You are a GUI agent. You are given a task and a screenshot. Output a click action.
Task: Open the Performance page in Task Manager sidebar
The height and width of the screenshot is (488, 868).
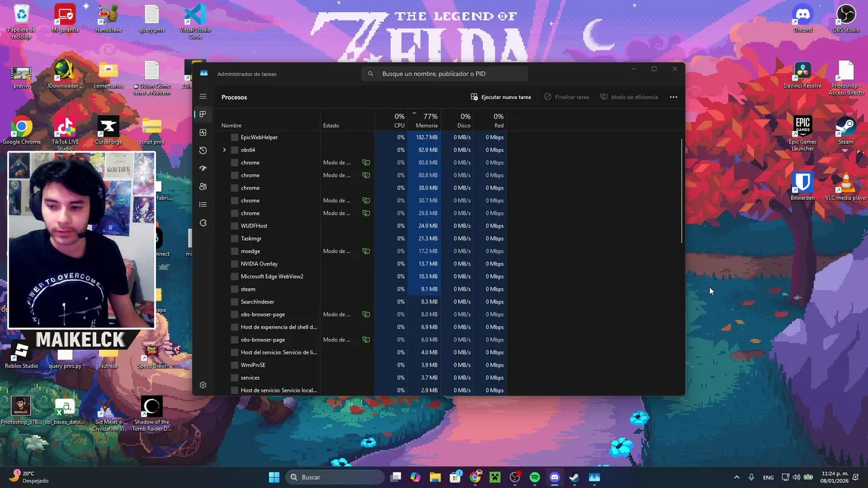pos(203,132)
